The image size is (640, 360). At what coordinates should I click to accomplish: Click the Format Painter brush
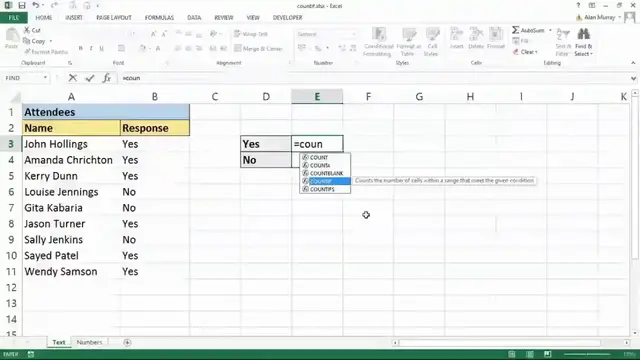(x=27, y=52)
